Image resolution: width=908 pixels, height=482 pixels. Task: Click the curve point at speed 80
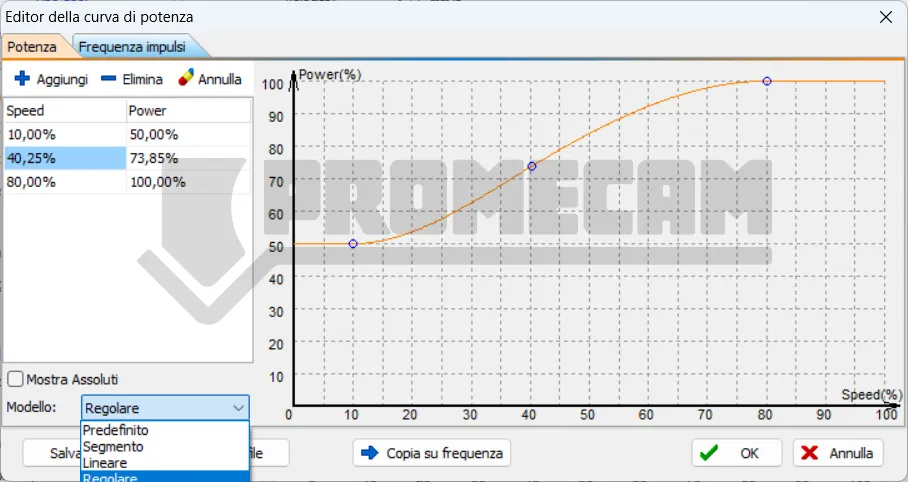767,81
